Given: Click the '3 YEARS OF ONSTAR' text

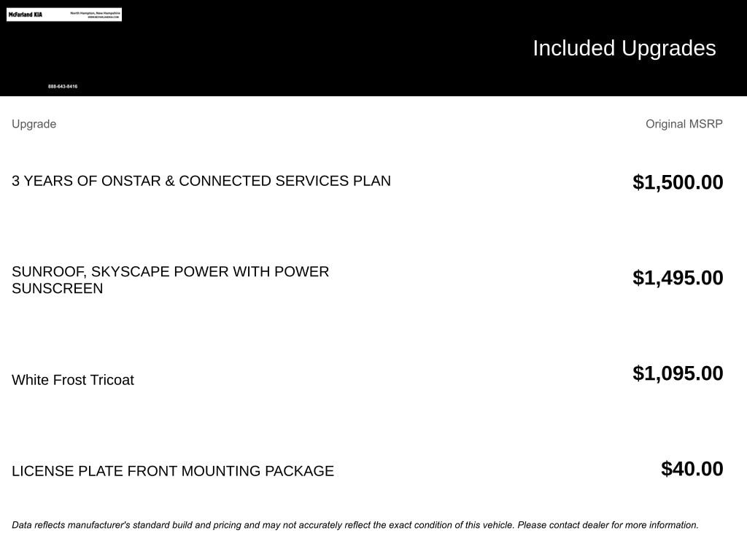Looking at the screenshot, I should [86, 181].
